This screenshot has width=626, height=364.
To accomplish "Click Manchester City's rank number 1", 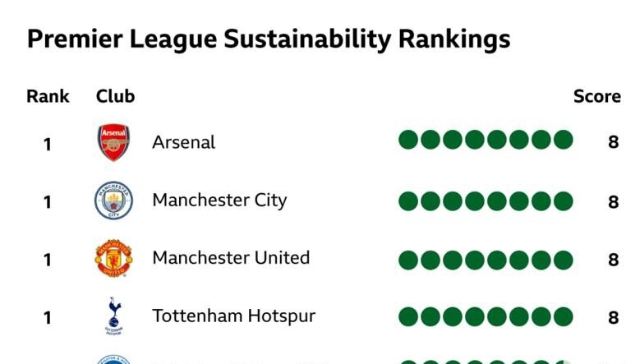I will click(48, 202).
